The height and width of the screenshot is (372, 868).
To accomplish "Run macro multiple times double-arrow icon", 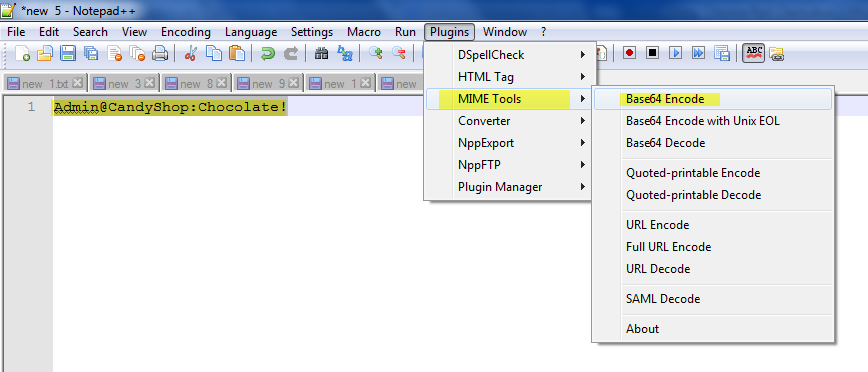I will click(x=699, y=53).
